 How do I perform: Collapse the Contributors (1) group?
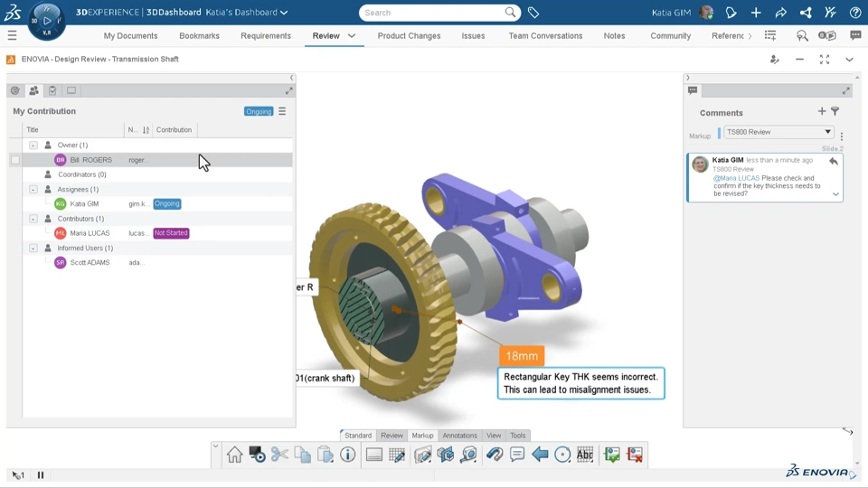point(33,219)
